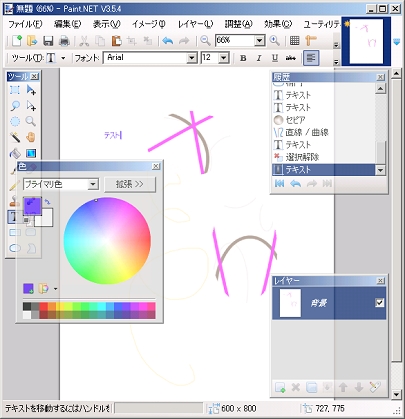Open the 編集(E) menu
The width and height of the screenshot is (405, 419).
click(x=68, y=24)
